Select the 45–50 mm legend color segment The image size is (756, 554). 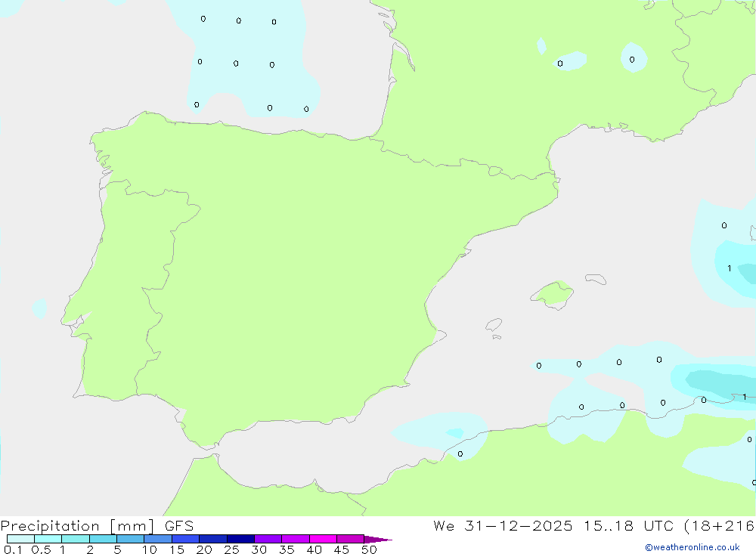(x=350, y=539)
